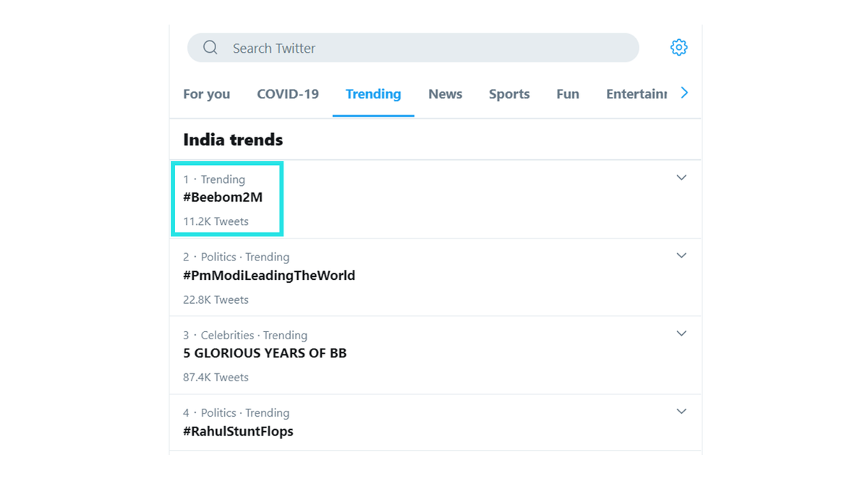The width and height of the screenshot is (868, 489).
Task: Expand options chevron for #PmModiLeadingTheWorld
Action: [x=681, y=255]
